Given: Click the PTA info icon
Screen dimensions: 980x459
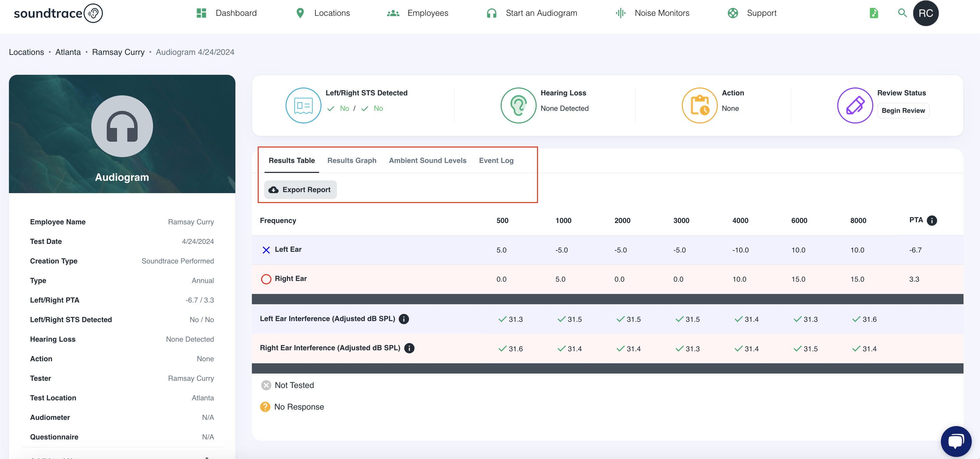Looking at the screenshot, I should (932, 221).
